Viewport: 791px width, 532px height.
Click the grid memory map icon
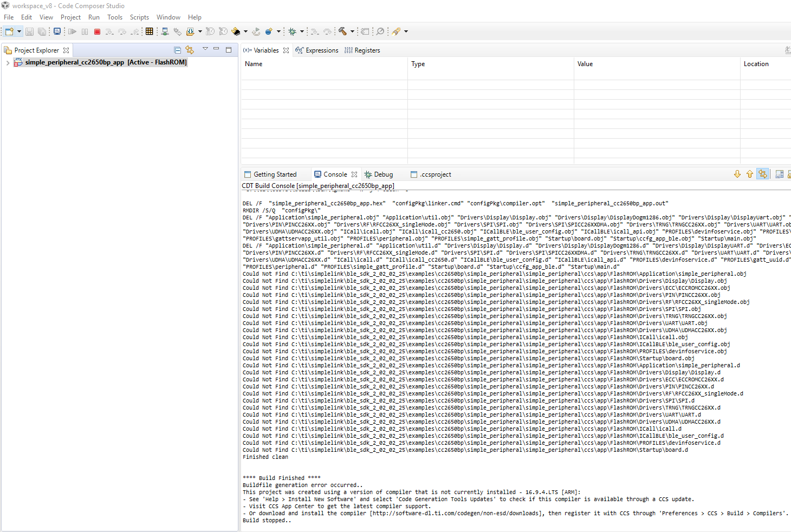150,31
